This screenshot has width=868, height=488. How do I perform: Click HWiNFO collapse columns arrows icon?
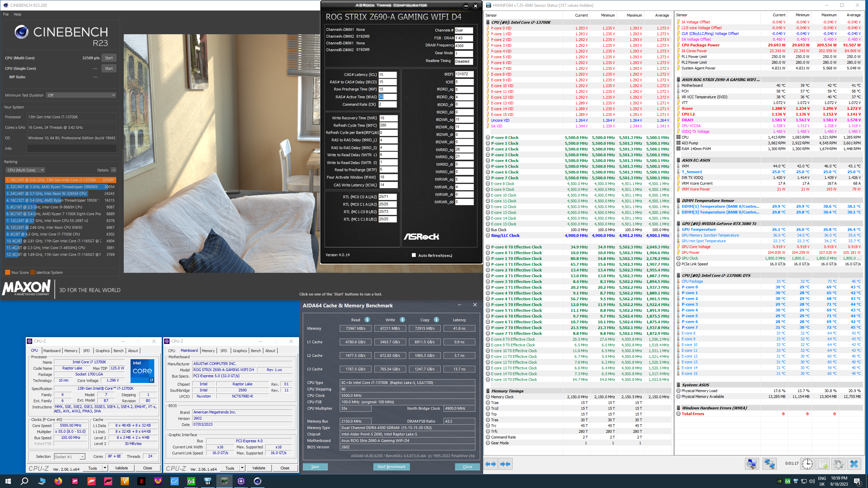tap(505, 464)
